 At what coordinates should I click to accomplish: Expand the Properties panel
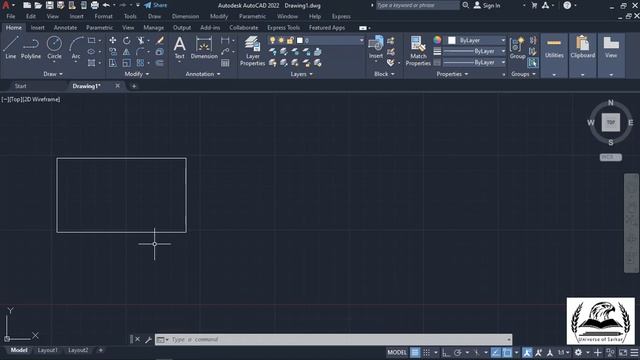(452, 74)
